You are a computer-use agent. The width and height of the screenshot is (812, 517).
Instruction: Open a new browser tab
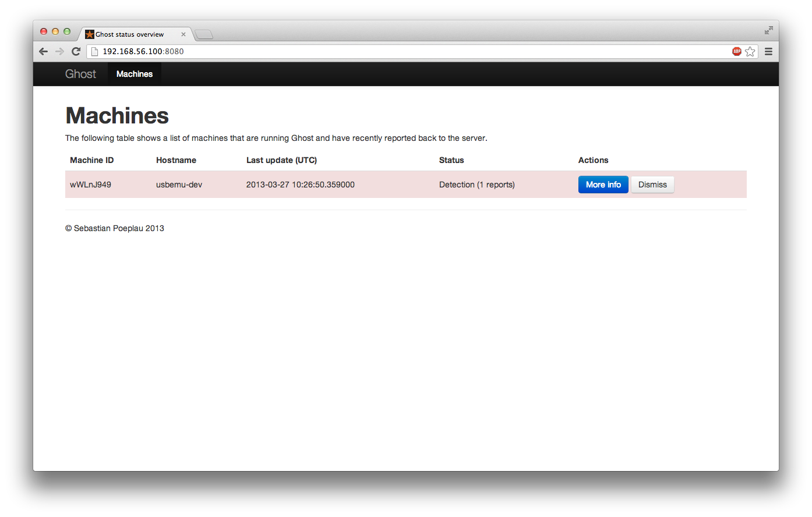point(204,34)
